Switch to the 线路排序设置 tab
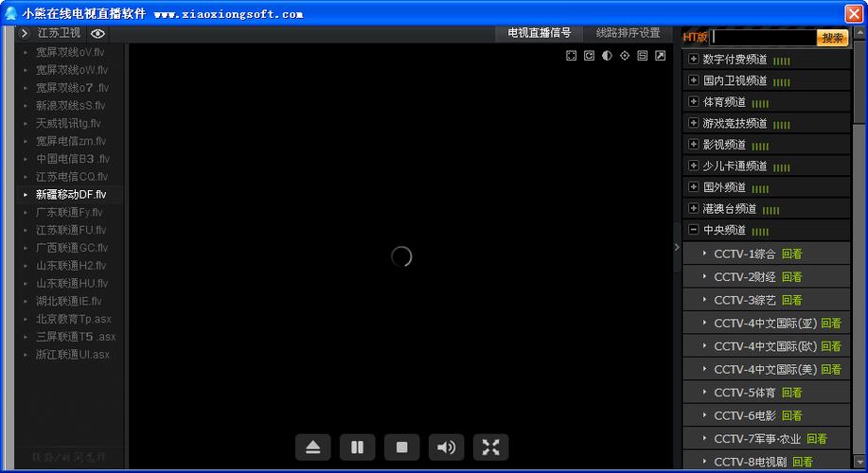The height and width of the screenshot is (473, 868). pyautogui.click(x=628, y=33)
